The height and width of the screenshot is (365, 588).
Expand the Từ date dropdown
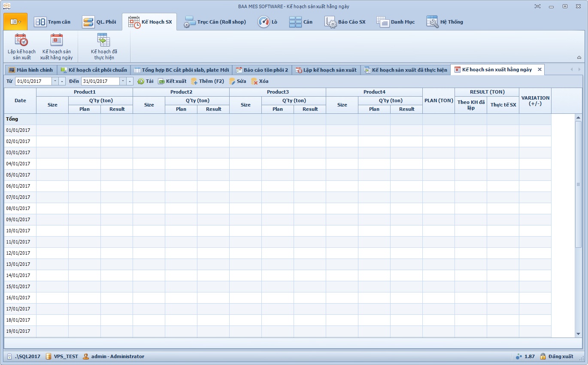55,81
